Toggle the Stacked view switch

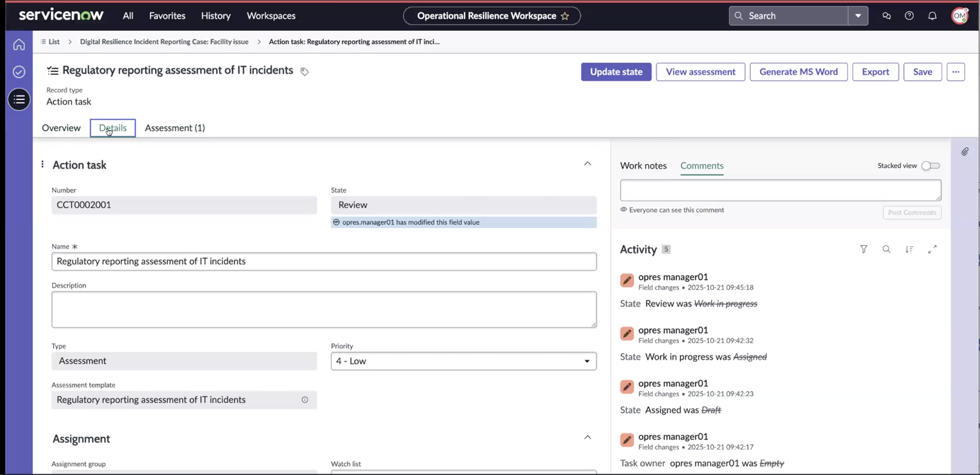[x=931, y=166]
